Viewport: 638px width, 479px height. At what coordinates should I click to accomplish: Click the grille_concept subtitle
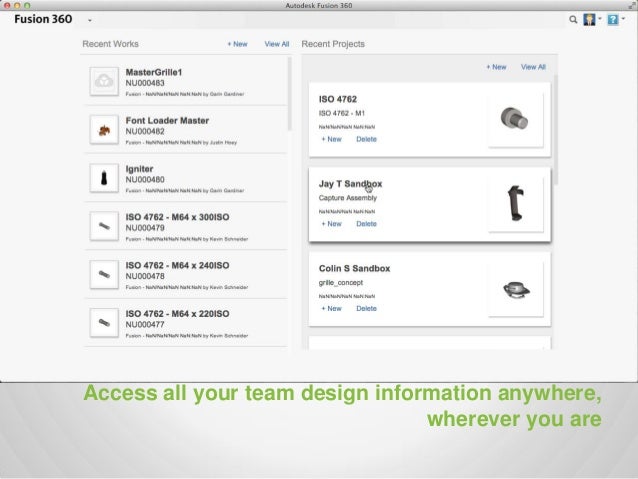click(341, 282)
